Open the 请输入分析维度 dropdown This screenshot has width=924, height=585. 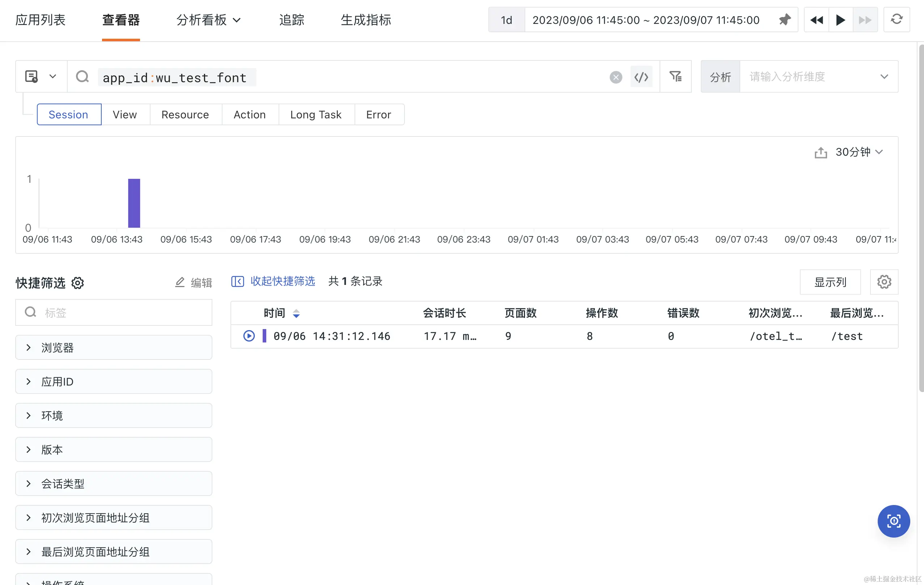(x=818, y=76)
